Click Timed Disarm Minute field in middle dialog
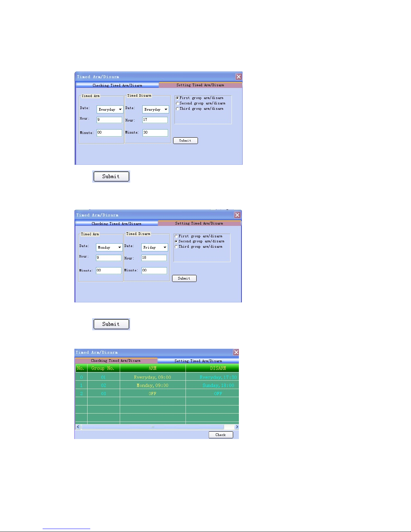411x532 pixels. [x=154, y=271]
